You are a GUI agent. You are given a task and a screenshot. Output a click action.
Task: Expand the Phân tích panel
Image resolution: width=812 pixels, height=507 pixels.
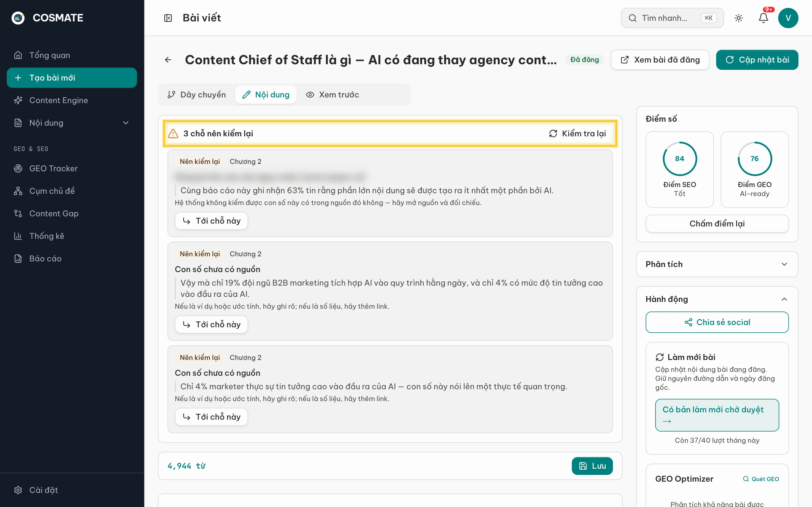pyautogui.click(x=717, y=264)
